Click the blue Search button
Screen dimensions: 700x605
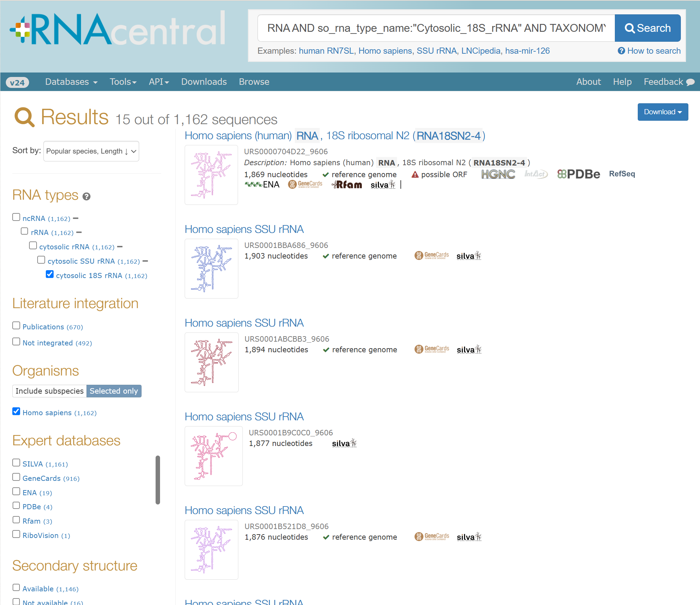click(647, 28)
